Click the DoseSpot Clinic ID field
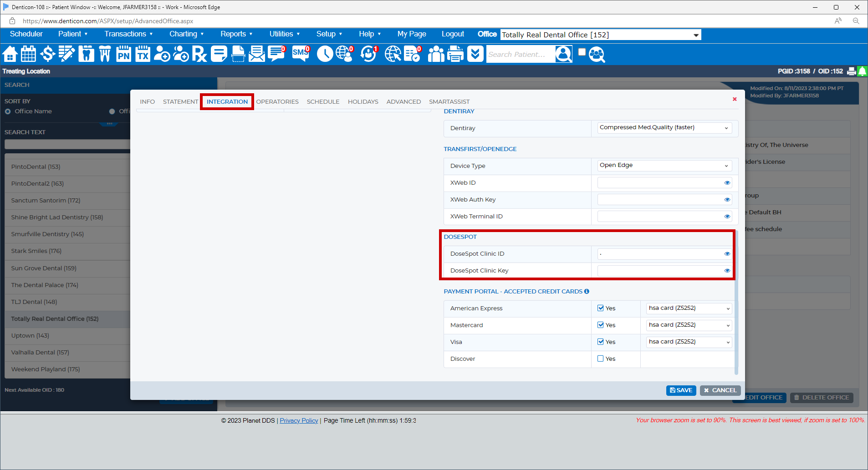 [x=660, y=254]
